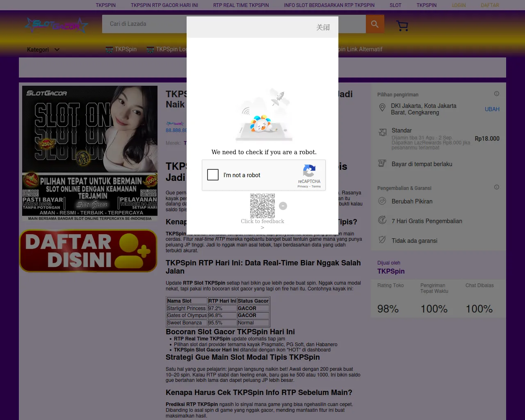The image size is (525, 420).
Task: Open the reCAPTCHA Privacy link
Action: pos(303,186)
